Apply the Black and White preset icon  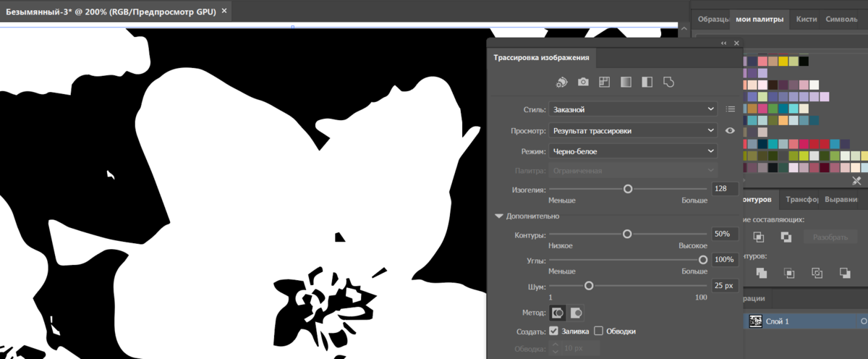tap(647, 82)
